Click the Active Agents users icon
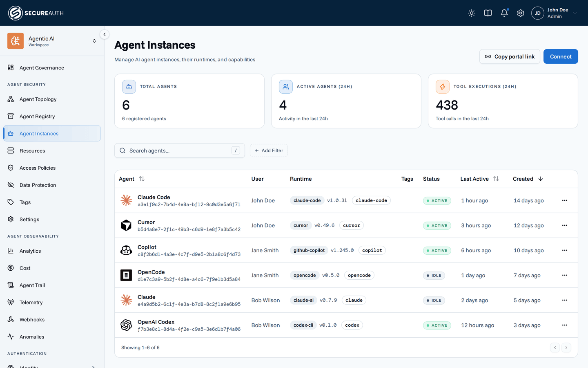Viewport: 588px width, 368px height. pos(286,87)
